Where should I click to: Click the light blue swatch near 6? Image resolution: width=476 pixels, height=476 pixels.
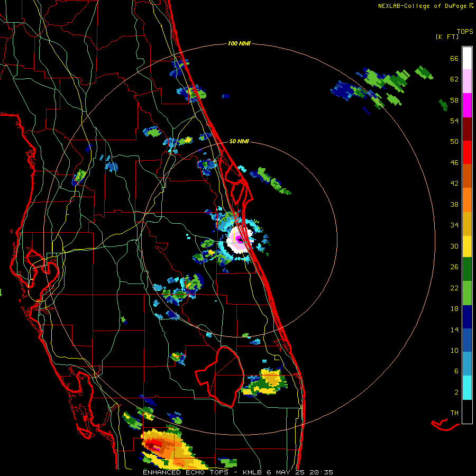coord(467,364)
